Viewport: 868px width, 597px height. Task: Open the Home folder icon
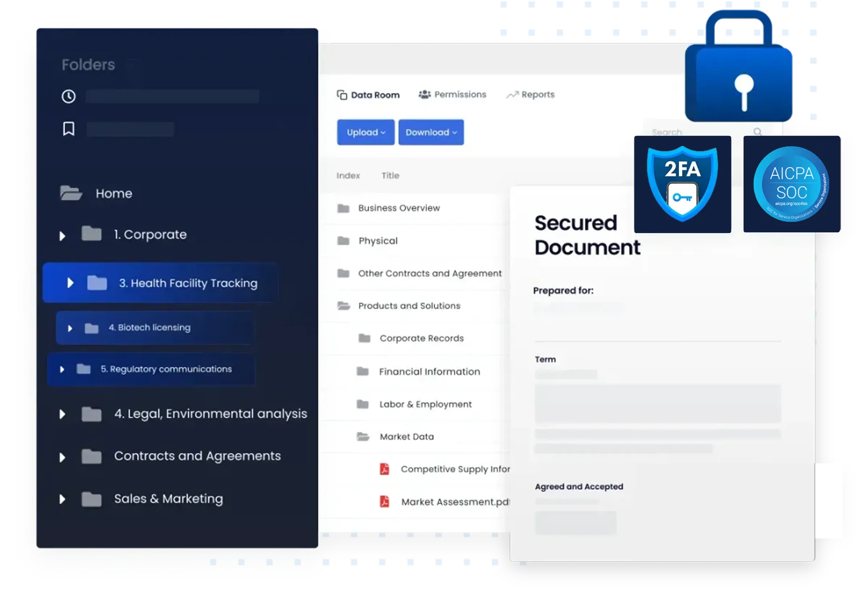coord(71,193)
